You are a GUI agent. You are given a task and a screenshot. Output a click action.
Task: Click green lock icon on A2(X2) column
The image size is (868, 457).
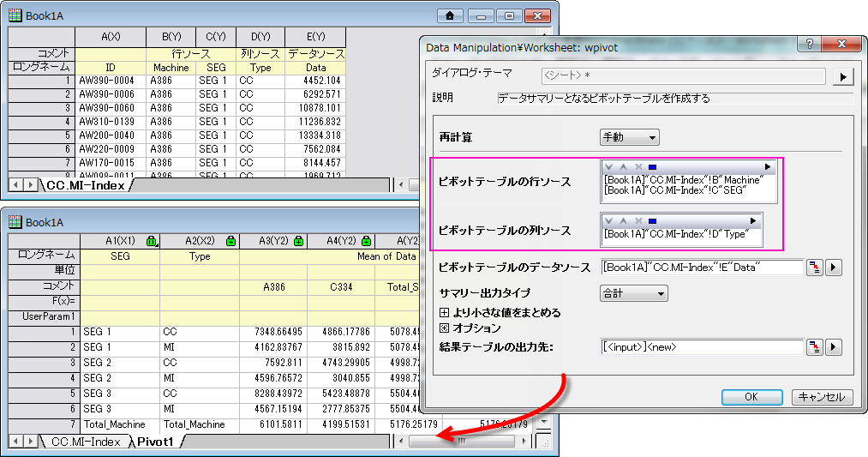coord(230,241)
